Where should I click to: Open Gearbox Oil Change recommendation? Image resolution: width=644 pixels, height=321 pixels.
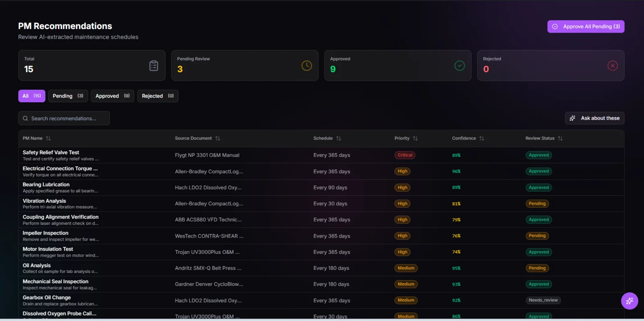pyautogui.click(x=321, y=300)
